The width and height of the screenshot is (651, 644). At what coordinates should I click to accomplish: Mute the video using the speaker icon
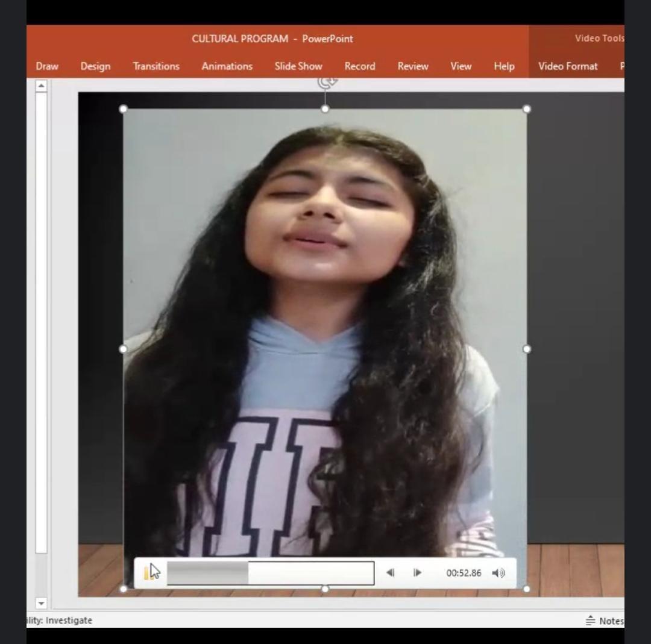click(x=498, y=573)
